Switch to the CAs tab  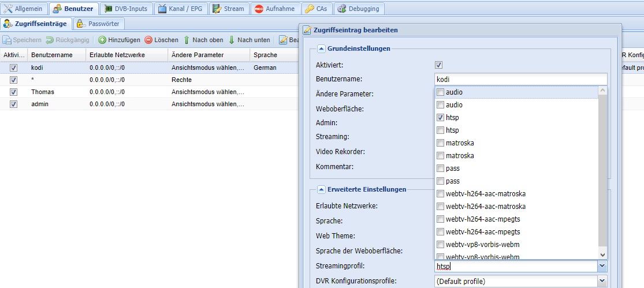pos(317,8)
